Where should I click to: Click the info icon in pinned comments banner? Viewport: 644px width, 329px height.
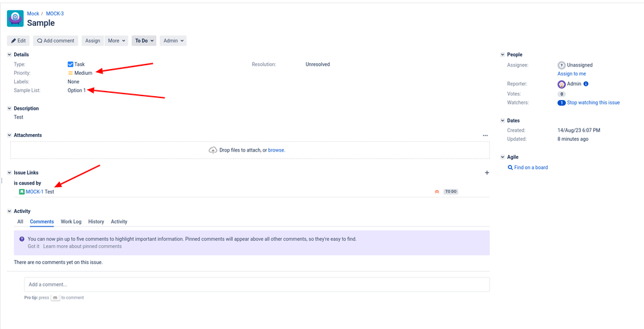point(22,239)
